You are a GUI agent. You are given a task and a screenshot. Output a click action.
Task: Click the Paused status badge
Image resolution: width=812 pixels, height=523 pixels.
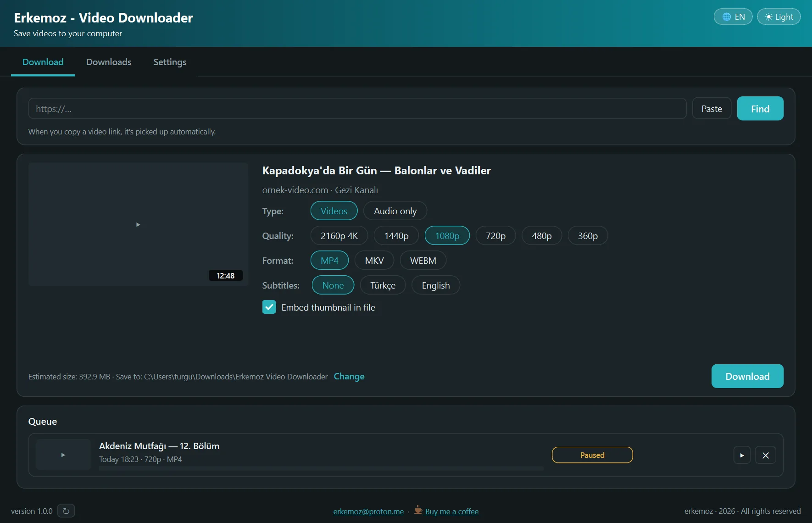click(x=592, y=455)
